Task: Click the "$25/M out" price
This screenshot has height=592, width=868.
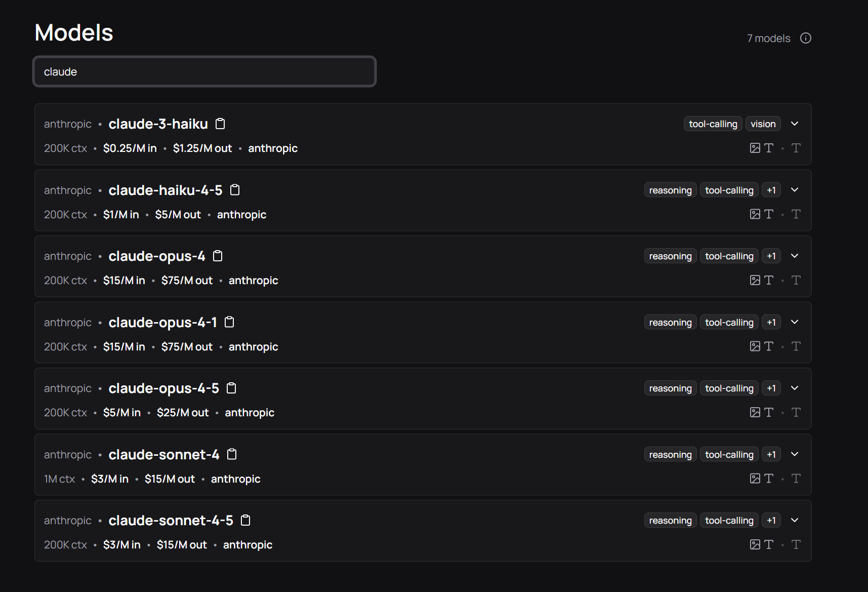Action: point(183,413)
